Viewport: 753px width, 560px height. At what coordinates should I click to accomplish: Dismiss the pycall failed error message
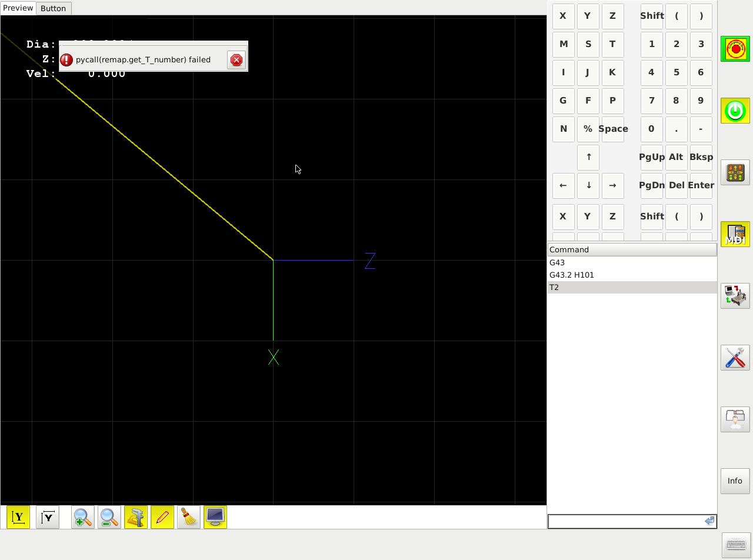click(x=236, y=59)
